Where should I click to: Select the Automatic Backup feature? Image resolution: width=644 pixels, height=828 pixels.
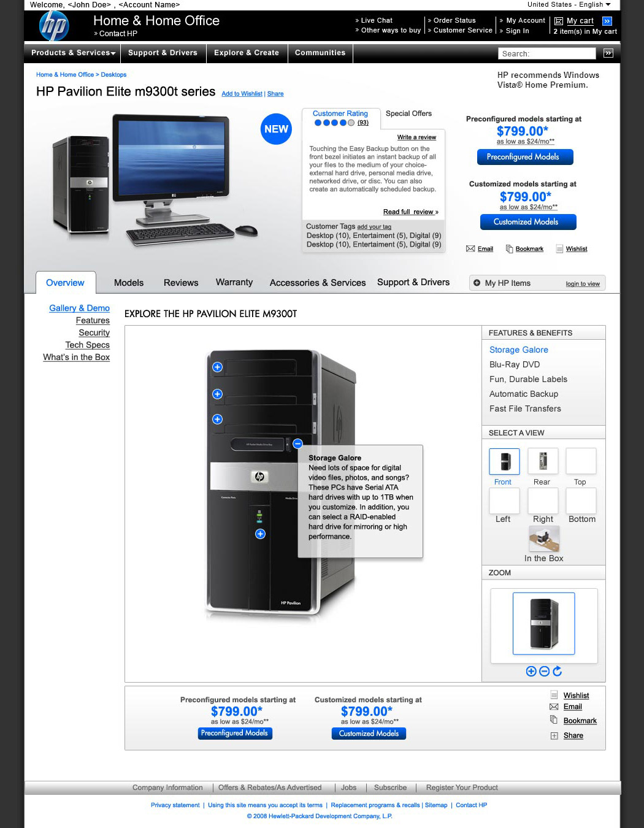point(524,394)
